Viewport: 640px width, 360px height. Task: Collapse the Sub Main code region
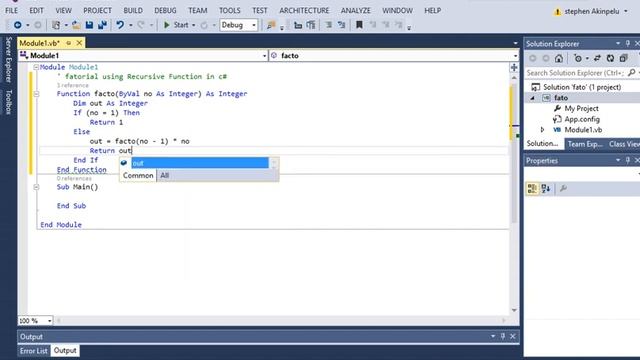coord(36,187)
